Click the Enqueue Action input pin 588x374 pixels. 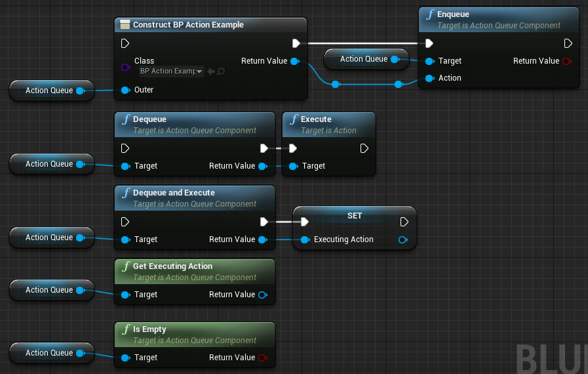coord(430,78)
